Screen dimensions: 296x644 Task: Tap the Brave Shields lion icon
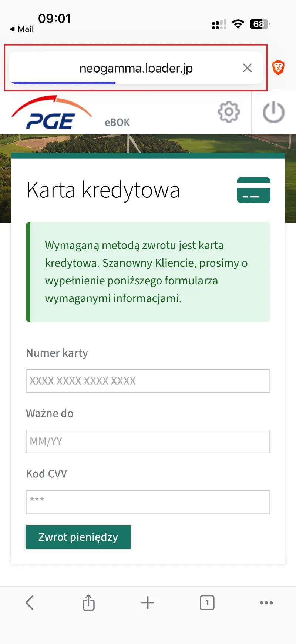[278, 68]
